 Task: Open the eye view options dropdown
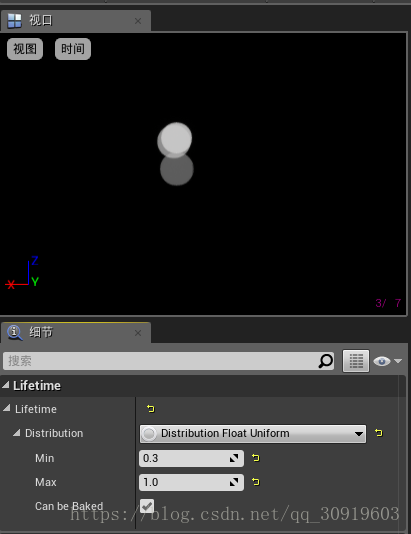pyautogui.click(x=388, y=361)
